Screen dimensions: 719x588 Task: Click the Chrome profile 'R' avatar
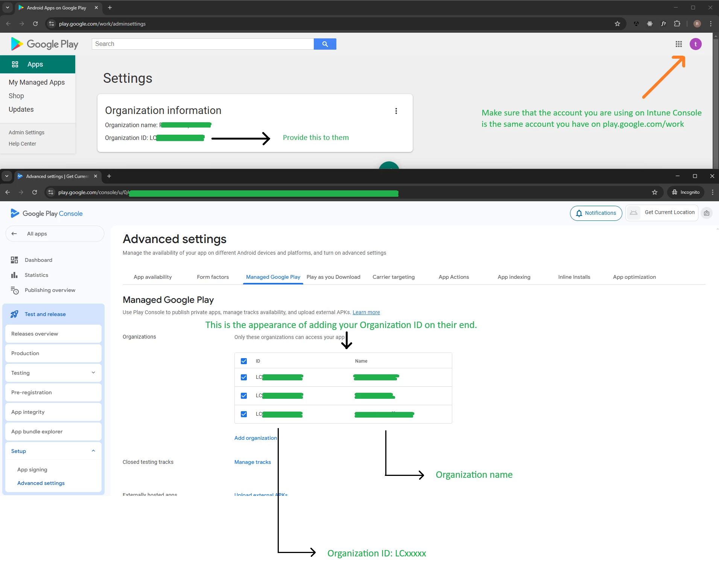(697, 24)
